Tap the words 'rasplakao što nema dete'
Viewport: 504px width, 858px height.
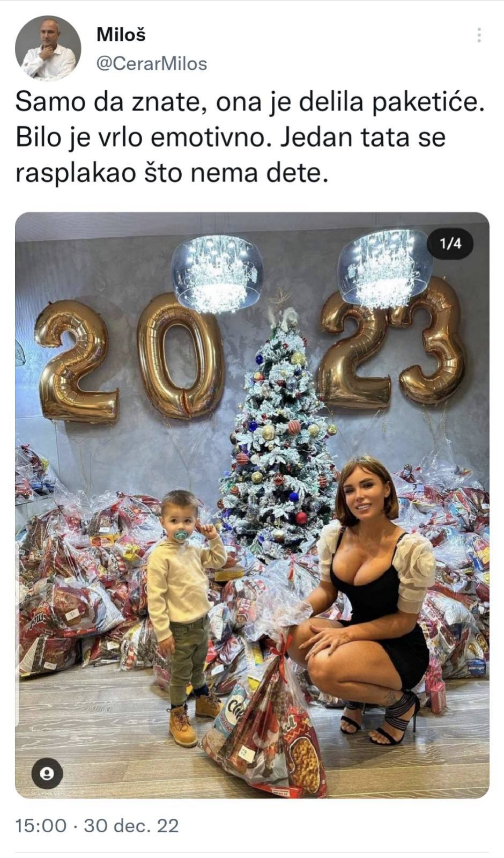pos(171,173)
